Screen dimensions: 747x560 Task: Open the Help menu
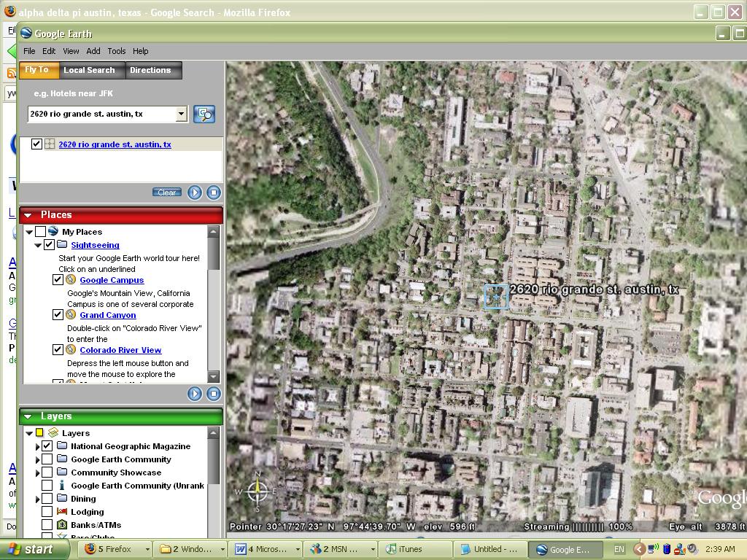coord(141,51)
